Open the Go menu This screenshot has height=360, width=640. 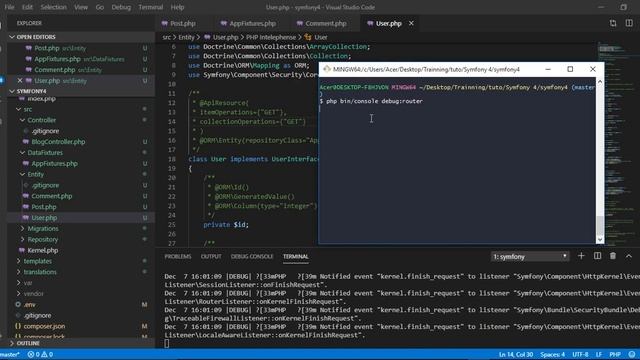coord(100,7)
